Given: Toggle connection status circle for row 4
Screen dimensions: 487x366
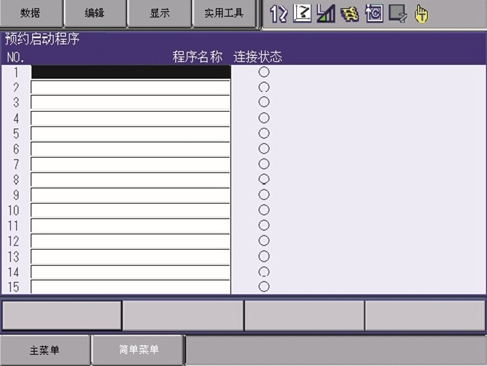Looking at the screenshot, I should click(x=264, y=118).
